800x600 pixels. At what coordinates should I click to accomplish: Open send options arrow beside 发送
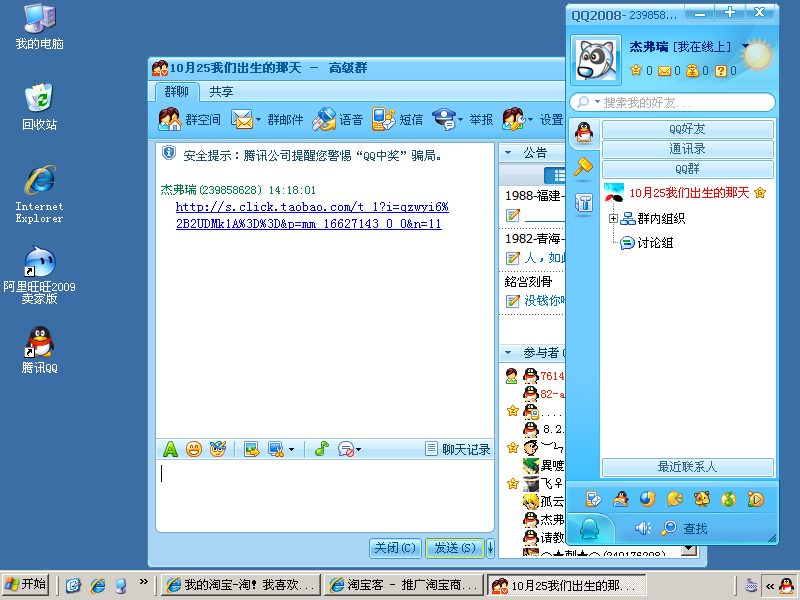point(490,548)
